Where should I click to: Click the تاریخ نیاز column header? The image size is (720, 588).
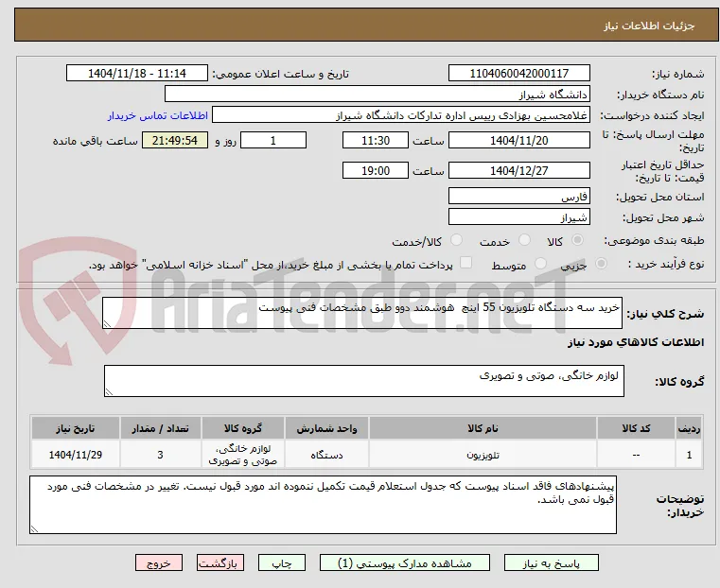coord(76,428)
